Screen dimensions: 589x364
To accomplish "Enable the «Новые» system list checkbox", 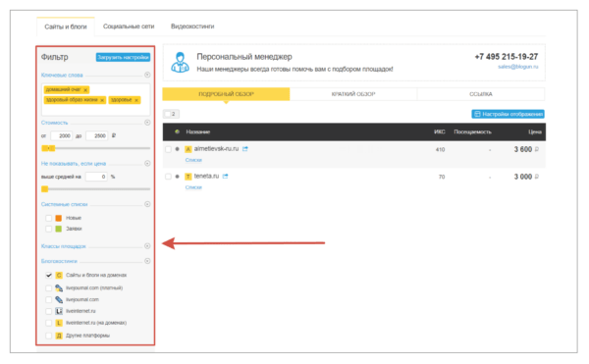I will (x=48, y=218).
